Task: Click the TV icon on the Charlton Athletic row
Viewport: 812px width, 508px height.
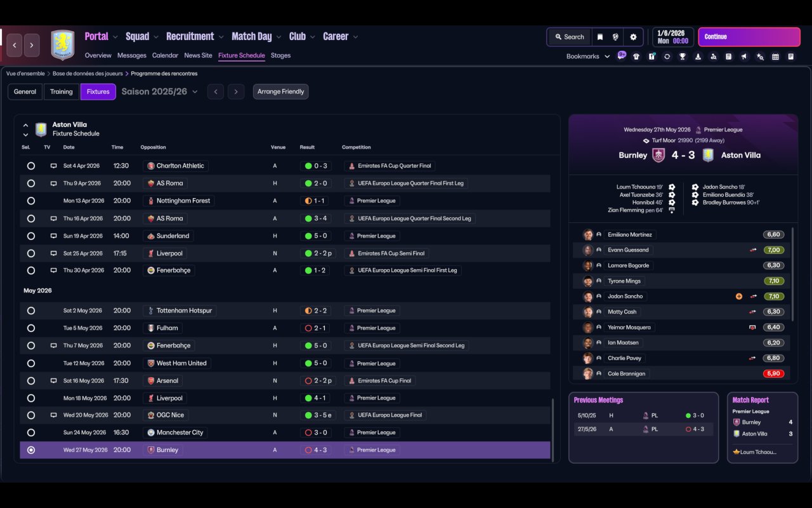Action: [x=54, y=166]
